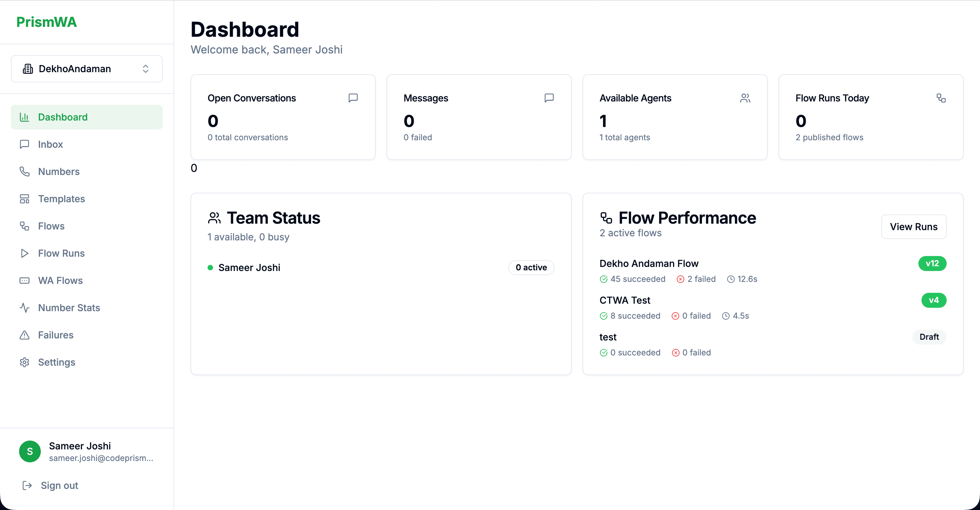Click the View Runs button
The width and height of the screenshot is (980, 510).
(913, 227)
